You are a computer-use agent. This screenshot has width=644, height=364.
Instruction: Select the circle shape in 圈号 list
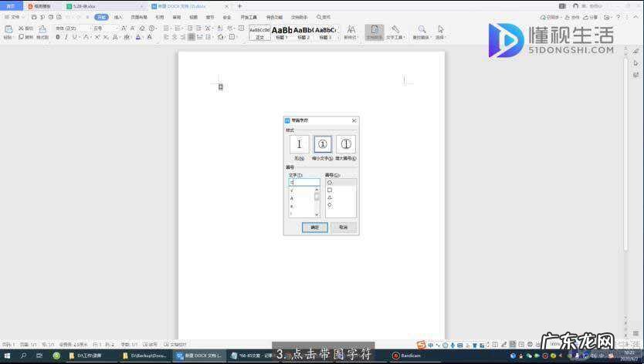tap(330, 183)
